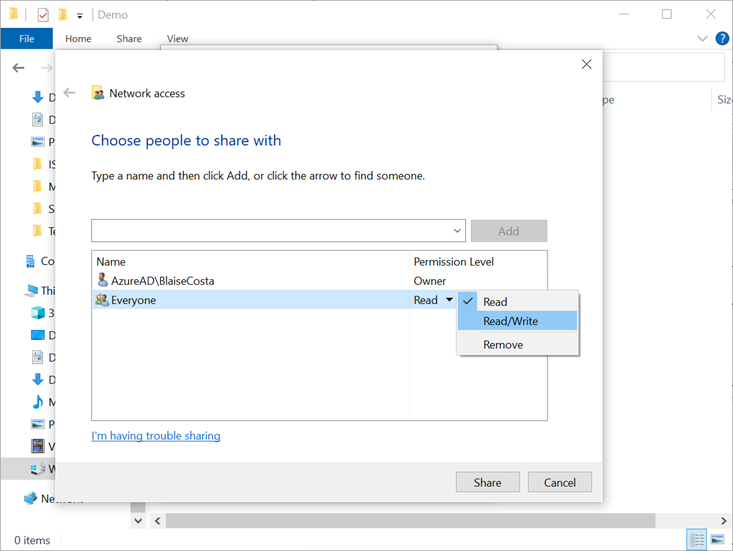Click horizontal scrollbar right arrow
The width and height of the screenshot is (733, 551).
tap(723, 521)
